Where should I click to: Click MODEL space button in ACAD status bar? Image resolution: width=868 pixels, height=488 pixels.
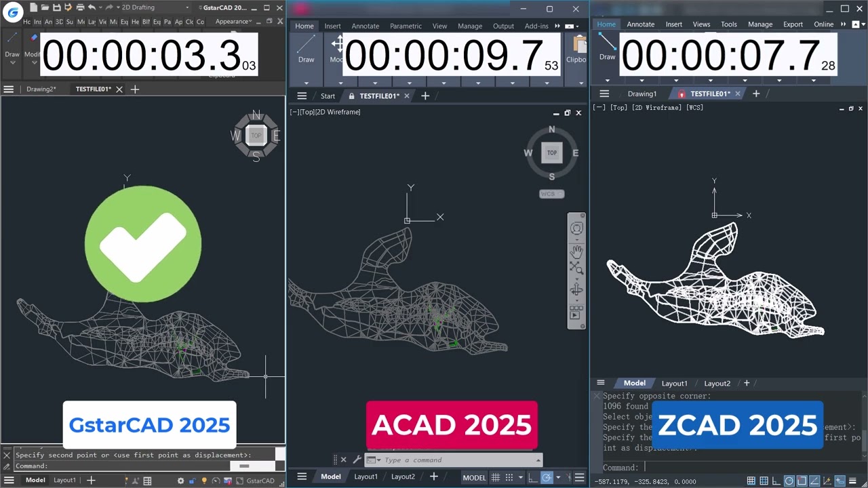[474, 478]
